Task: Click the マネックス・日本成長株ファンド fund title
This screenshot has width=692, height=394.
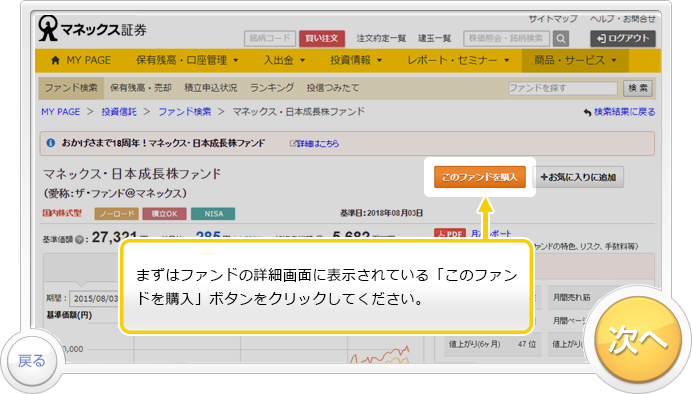Action: 132,174
